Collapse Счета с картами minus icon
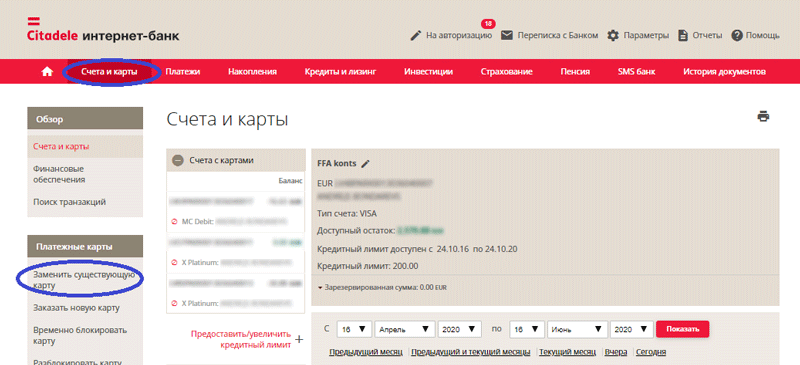The width and height of the screenshot is (800, 365). point(178,160)
